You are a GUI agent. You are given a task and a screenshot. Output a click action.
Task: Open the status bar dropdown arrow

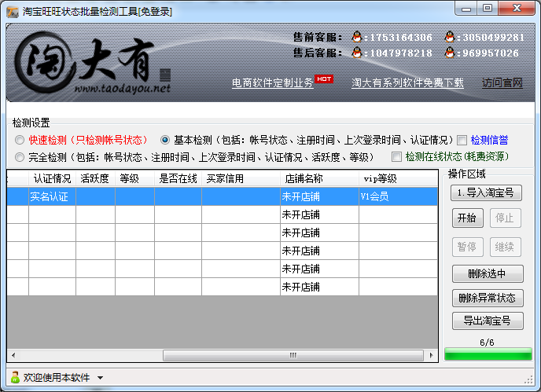coord(100,379)
